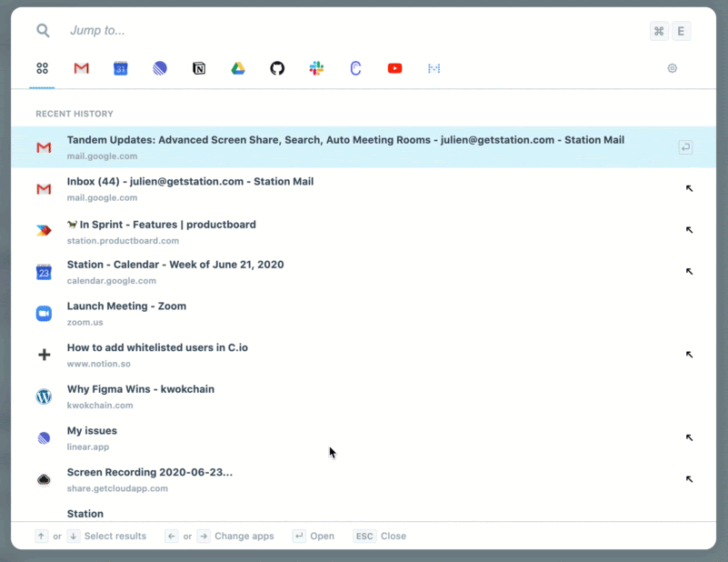Switch to the Clockwise C icon tab

coord(355,69)
